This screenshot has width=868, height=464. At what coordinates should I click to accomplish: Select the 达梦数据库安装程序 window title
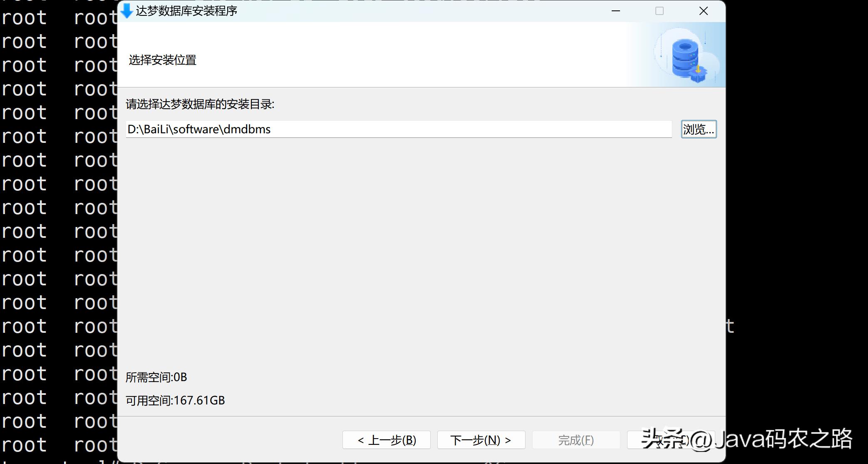point(186,11)
